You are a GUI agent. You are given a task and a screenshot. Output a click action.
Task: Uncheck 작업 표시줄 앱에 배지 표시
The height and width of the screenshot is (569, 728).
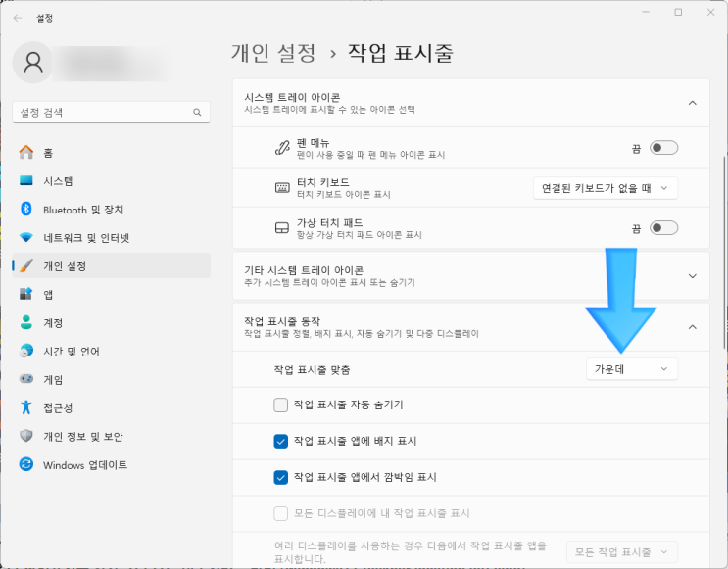click(280, 441)
